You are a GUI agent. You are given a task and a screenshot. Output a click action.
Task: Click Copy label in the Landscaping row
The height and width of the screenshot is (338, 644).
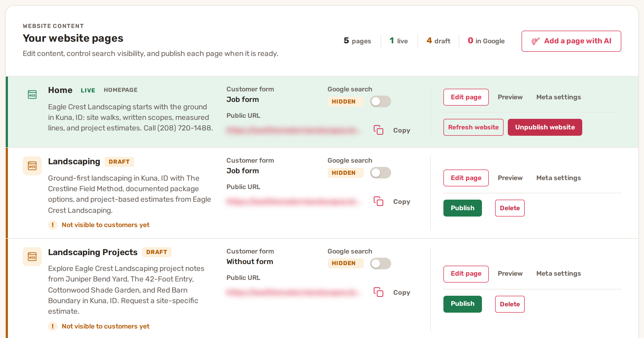point(401,202)
